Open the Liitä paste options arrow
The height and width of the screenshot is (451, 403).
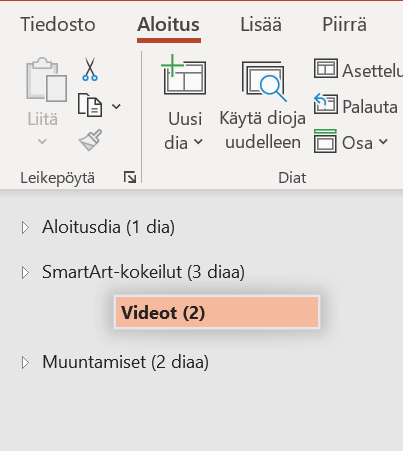point(42,142)
